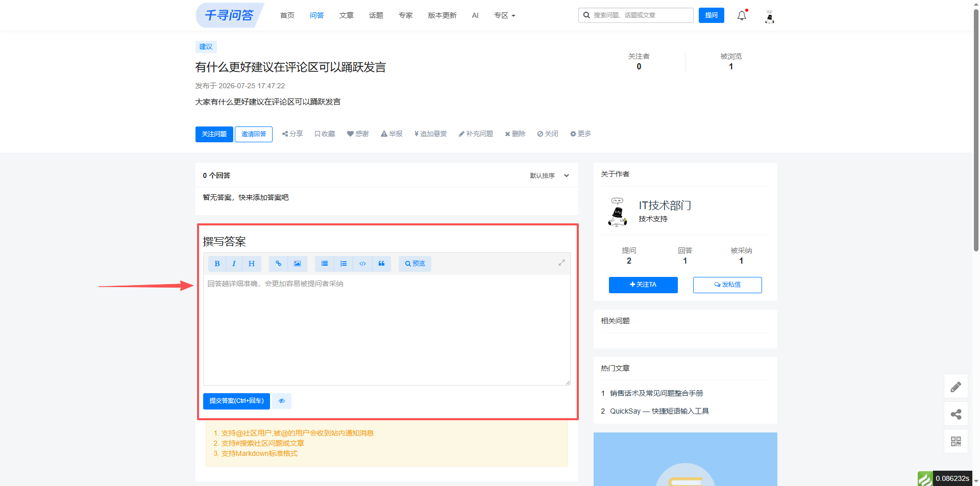Open the 话题 navigation tab
The height and width of the screenshot is (486, 980).
pyautogui.click(x=376, y=15)
